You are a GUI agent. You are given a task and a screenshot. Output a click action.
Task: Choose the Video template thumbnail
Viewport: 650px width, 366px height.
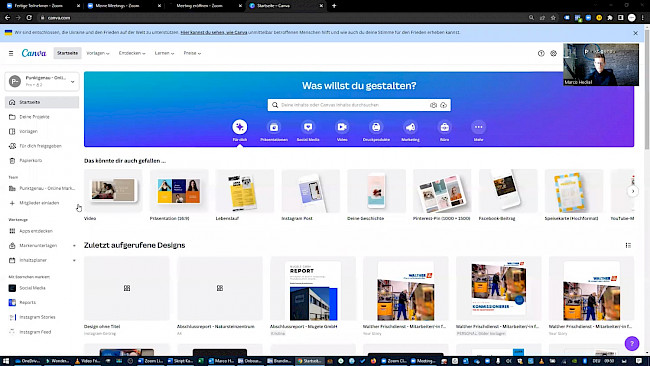point(113,191)
